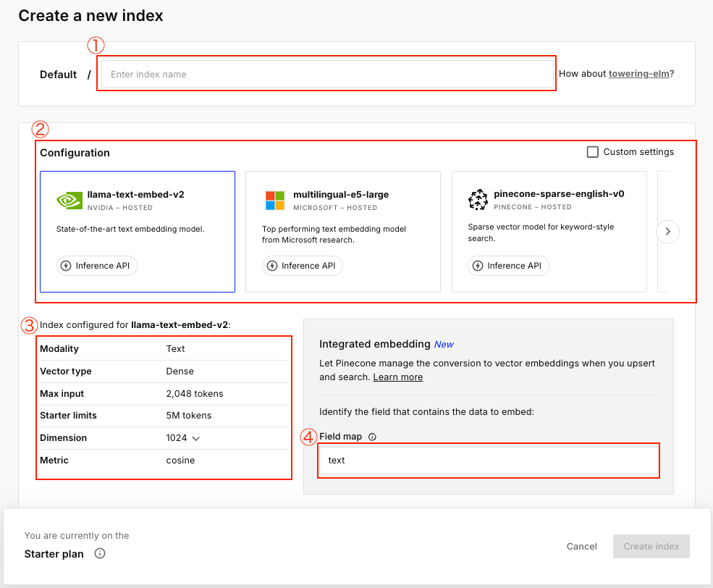Screen dimensions: 713x588
Task: Click the NVIDIA logo on llama-text-embed-v2 card
Action: (69, 201)
